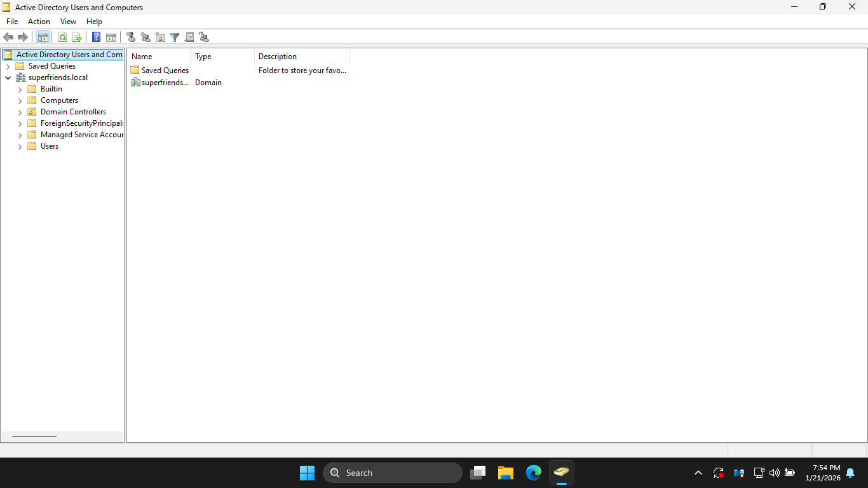
Task: Create a new group with toolbar icon
Action: [146, 37]
